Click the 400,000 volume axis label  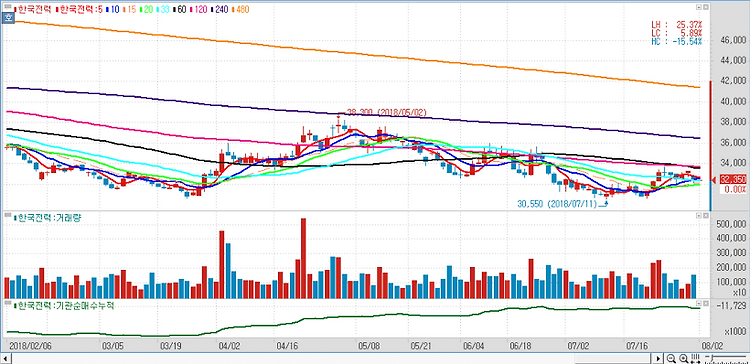730,238
